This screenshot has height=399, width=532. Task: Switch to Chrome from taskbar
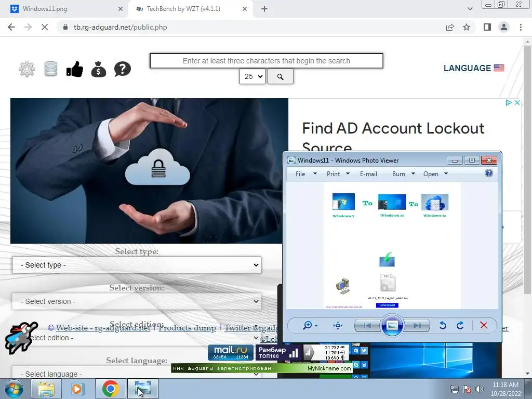[x=110, y=389]
